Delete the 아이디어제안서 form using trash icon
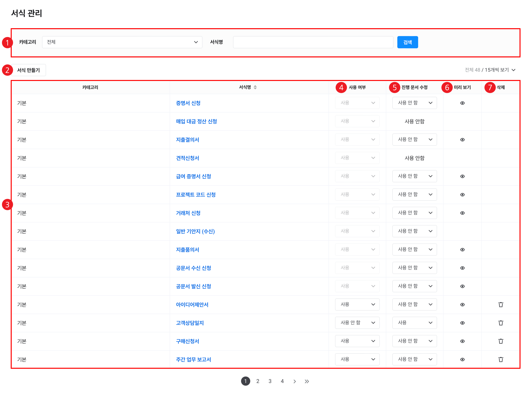 pyautogui.click(x=500, y=305)
